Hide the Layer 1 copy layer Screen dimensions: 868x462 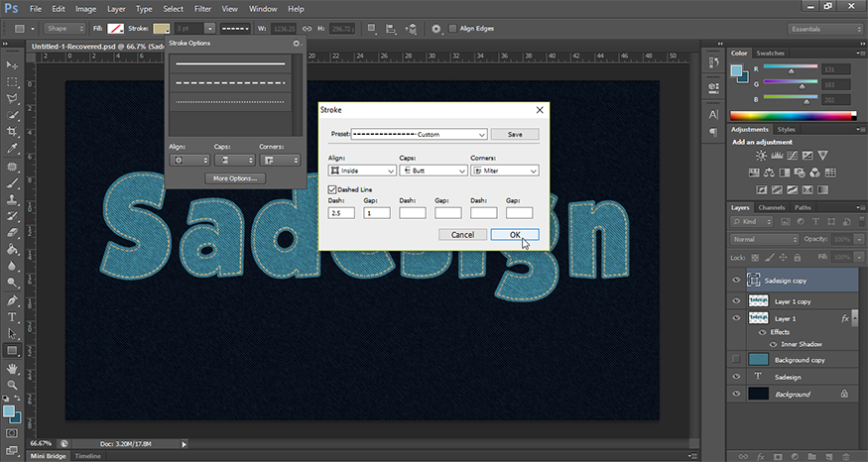tap(736, 301)
